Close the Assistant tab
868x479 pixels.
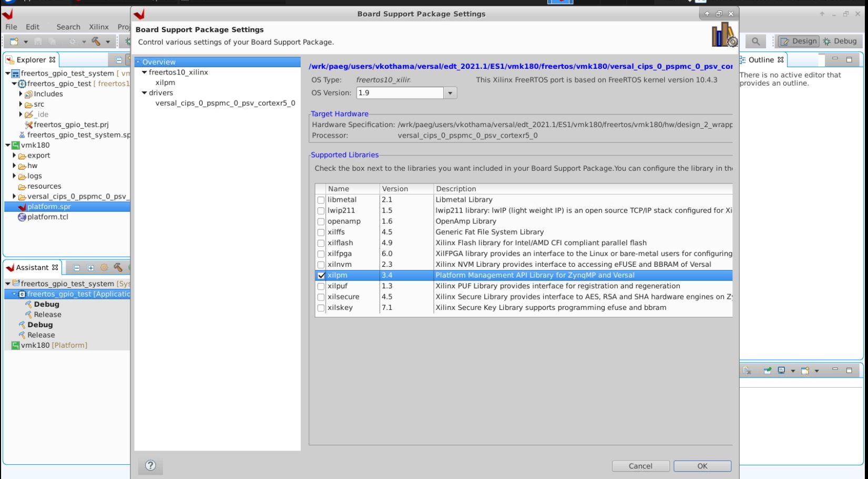pyautogui.click(x=55, y=267)
